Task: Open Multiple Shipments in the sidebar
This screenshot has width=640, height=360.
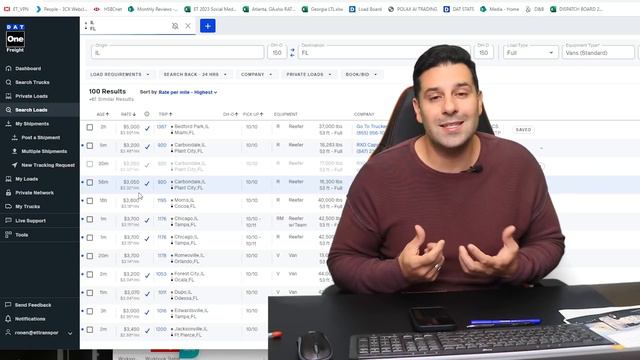Action: (44, 151)
